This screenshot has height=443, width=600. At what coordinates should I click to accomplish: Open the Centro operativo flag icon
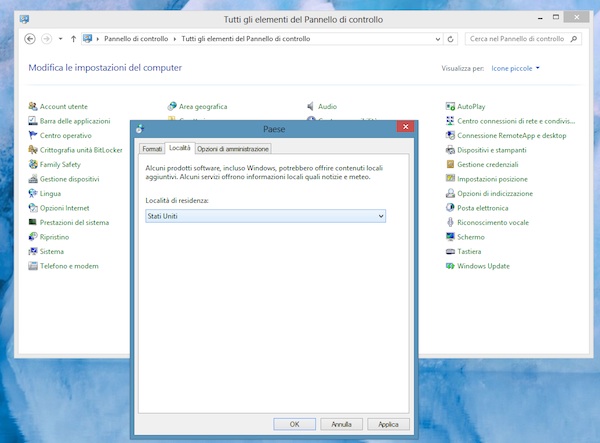coord(33,135)
